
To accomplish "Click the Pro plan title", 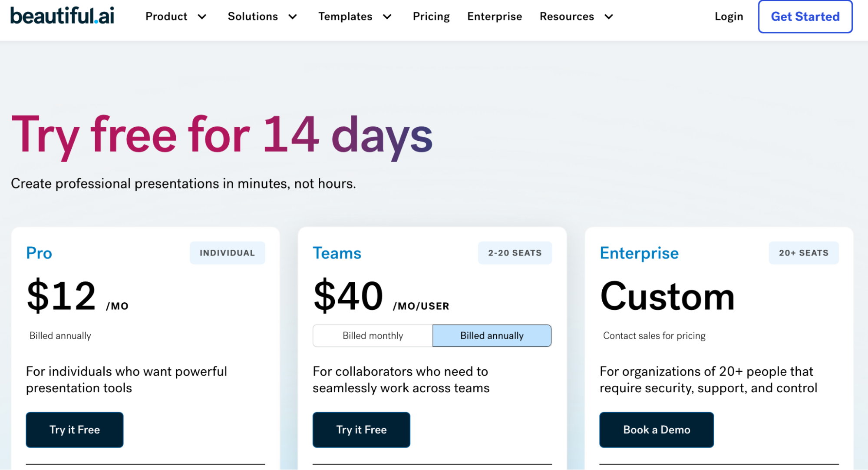I will [x=39, y=253].
